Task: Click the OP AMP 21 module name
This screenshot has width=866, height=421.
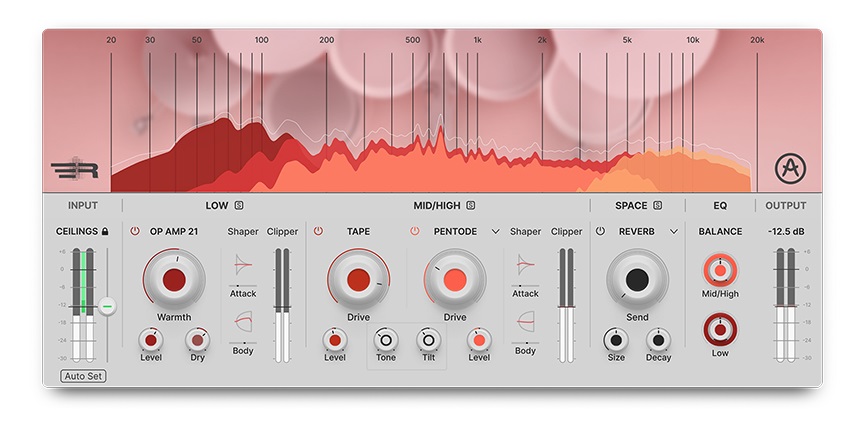Action: (x=175, y=232)
